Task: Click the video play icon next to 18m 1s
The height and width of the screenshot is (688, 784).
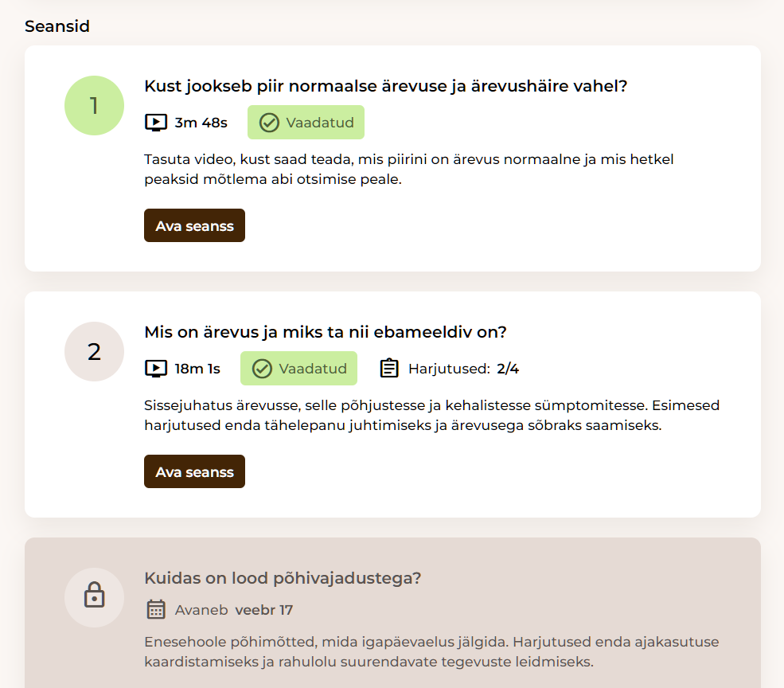Action: [155, 368]
